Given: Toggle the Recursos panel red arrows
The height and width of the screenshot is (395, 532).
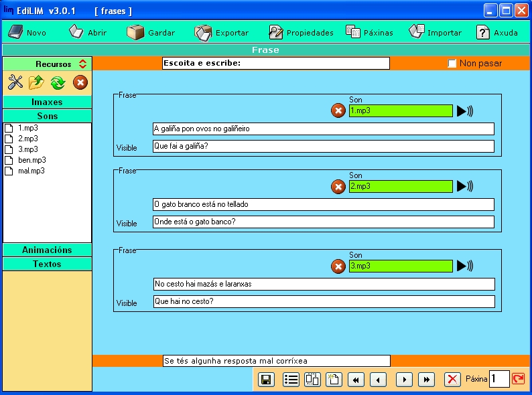Looking at the screenshot, I should click(82, 64).
